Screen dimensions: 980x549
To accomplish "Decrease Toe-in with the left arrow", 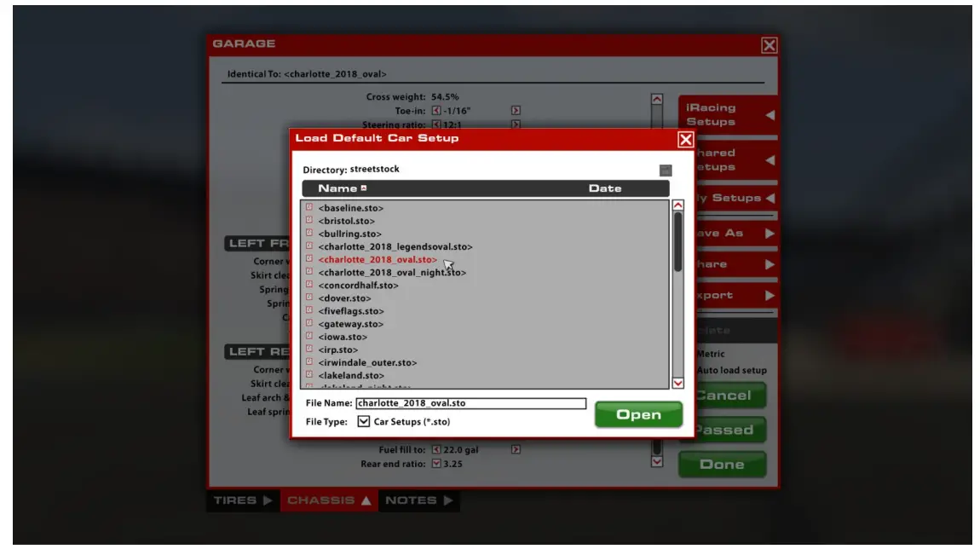I will coord(436,111).
